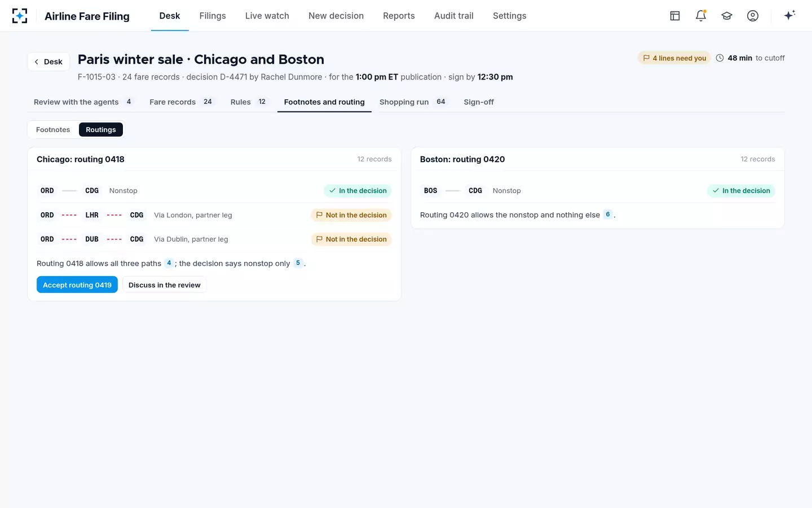Image resolution: width=812 pixels, height=508 pixels.
Task: Open the graduation cap learning icon
Action: point(727,16)
